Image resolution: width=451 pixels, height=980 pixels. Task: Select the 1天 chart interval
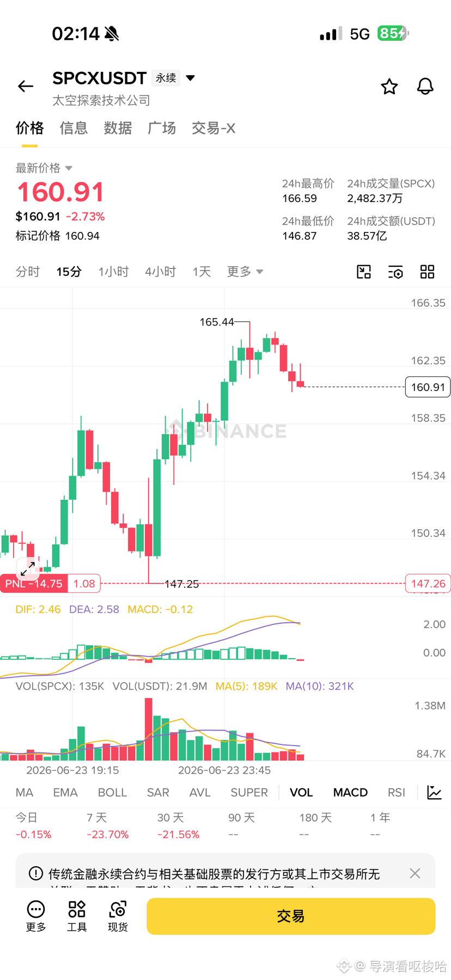[202, 272]
